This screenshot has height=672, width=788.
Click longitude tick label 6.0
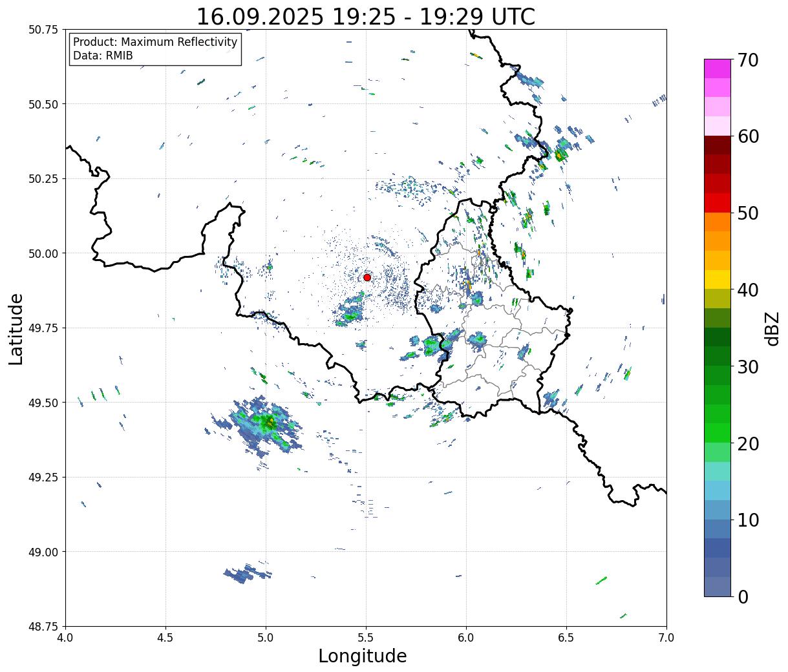click(466, 638)
